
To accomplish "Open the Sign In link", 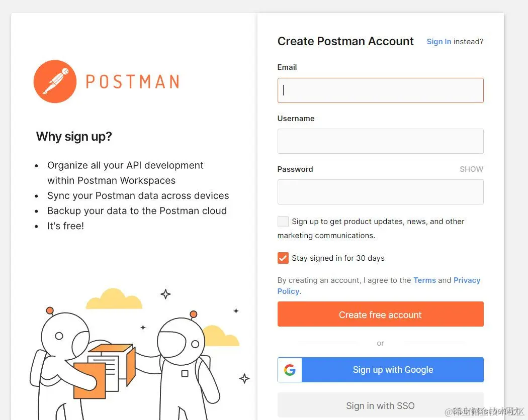I will (439, 42).
